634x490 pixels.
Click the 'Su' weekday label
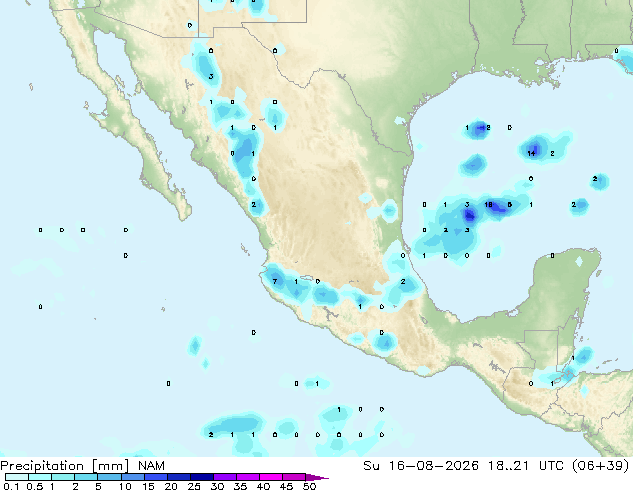tap(371, 466)
